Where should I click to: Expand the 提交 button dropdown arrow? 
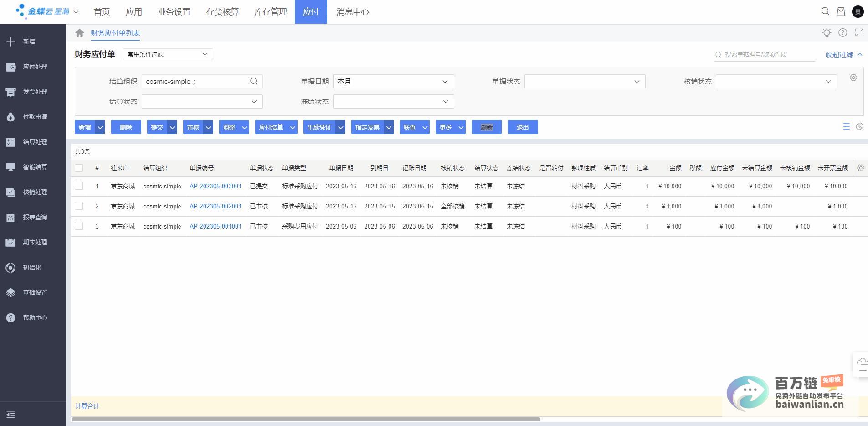pyautogui.click(x=172, y=127)
